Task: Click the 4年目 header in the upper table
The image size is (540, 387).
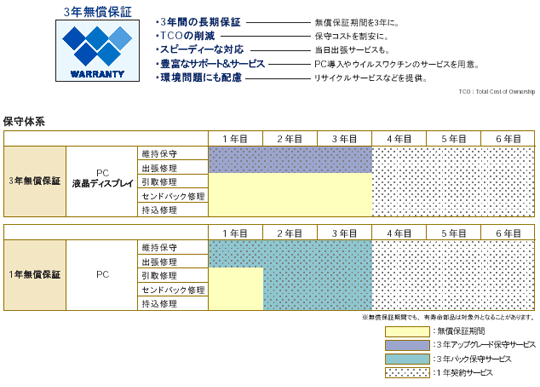Action: (x=399, y=139)
